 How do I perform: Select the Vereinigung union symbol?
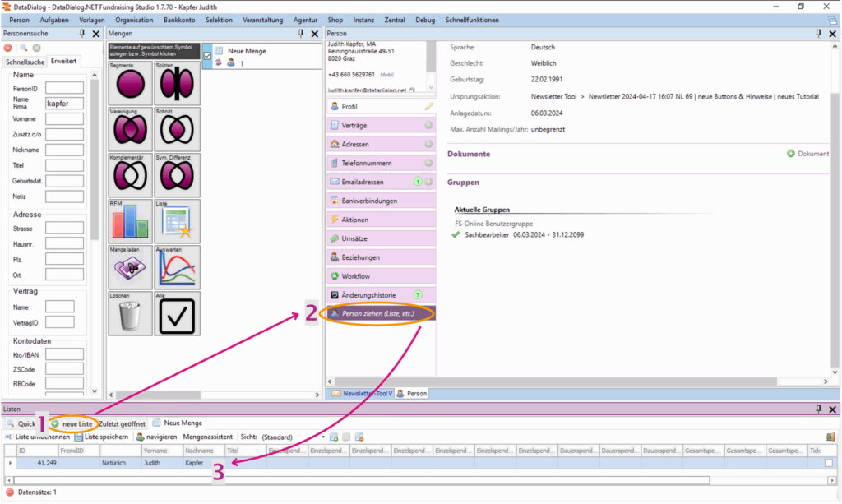click(x=130, y=130)
